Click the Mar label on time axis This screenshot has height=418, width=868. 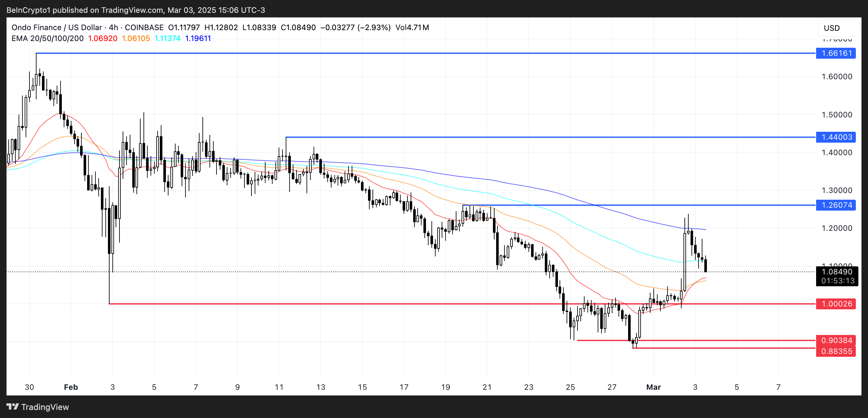[653, 387]
